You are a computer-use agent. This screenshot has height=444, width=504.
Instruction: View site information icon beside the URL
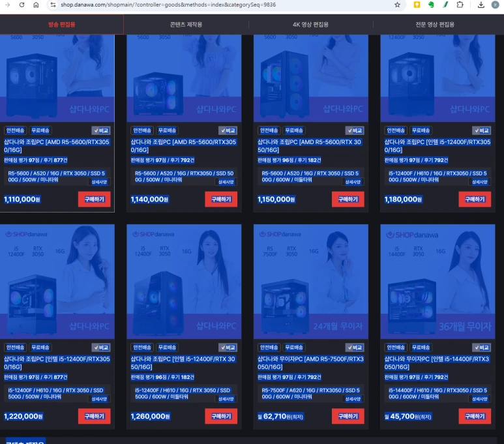point(53,5)
